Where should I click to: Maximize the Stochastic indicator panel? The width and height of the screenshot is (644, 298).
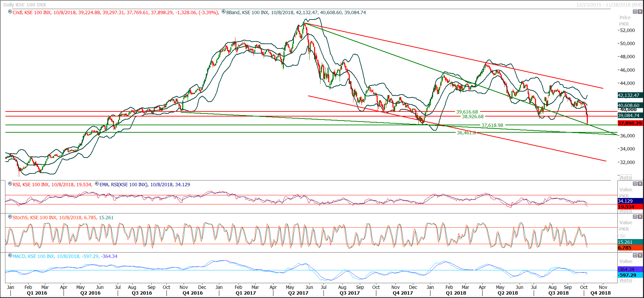click(635, 217)
